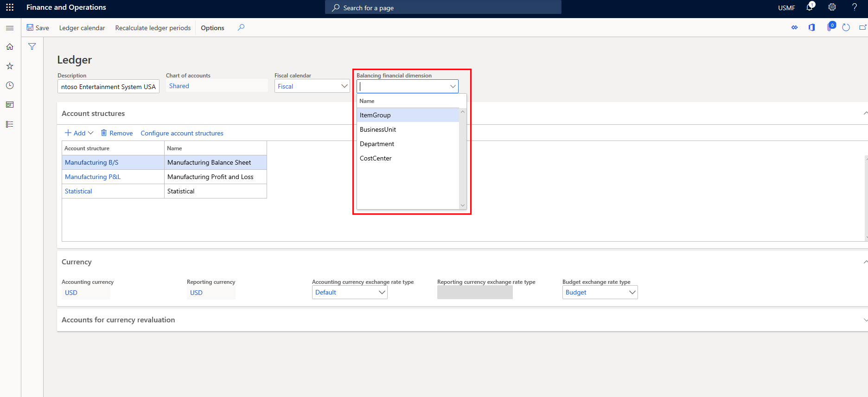This screenshot has height=397, width=868.
Task: Show the filter pane funnel icon
Action: click(x=32, y=46)
